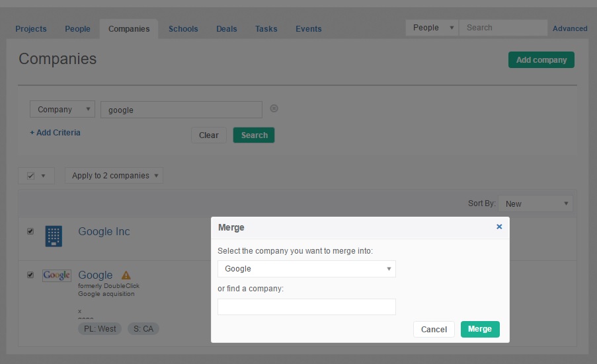The image size is (597, 364).
Task: Switch to the People tab
Action: pyautogui.click(x=77, y=29)
